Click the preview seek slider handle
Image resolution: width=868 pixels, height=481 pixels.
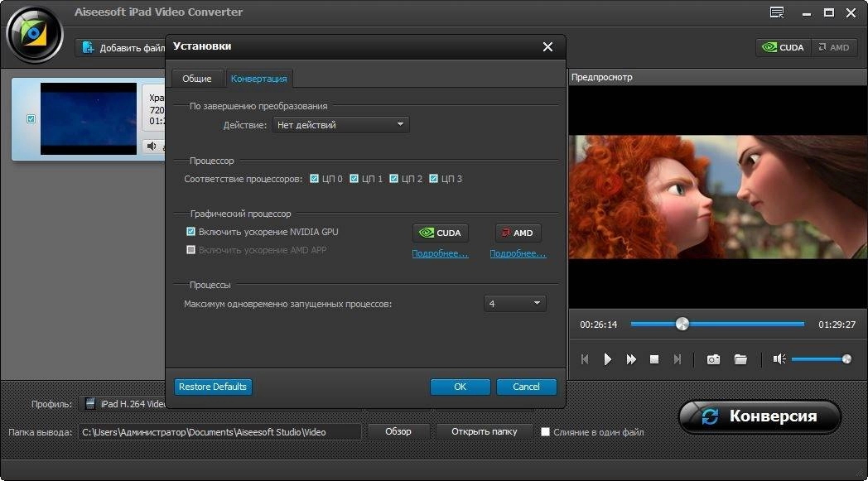(x=682, y=325)
